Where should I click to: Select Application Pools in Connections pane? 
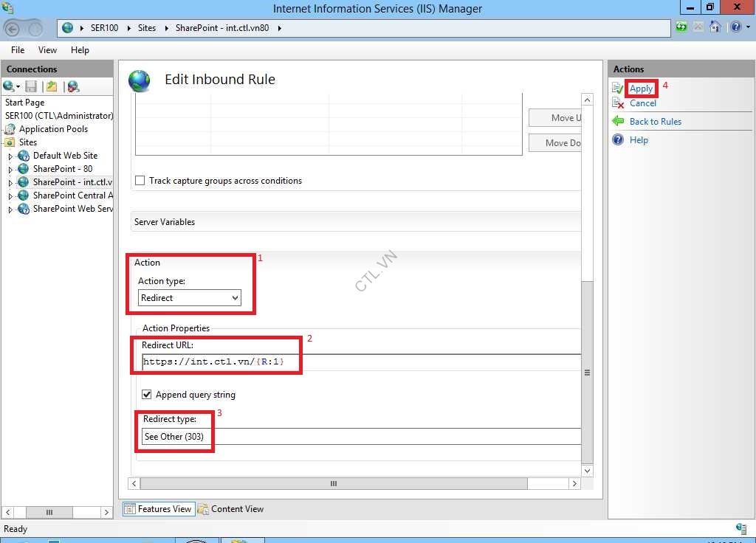[x=53, y=129]
